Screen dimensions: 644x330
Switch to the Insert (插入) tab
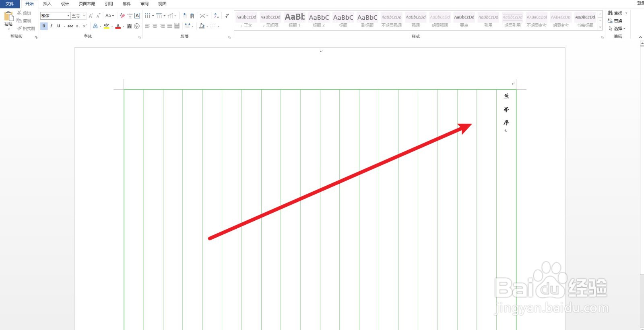(x=47, y=4)
